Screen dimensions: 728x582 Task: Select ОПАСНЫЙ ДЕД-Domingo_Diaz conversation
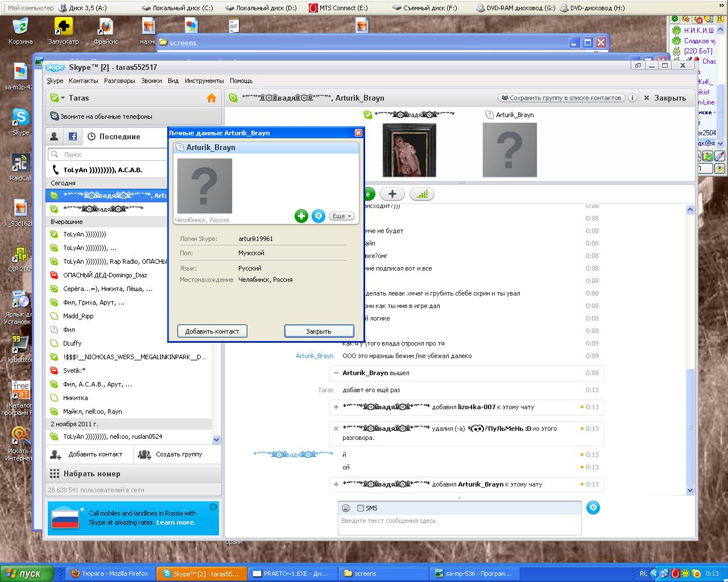click(x=129, y=275)
